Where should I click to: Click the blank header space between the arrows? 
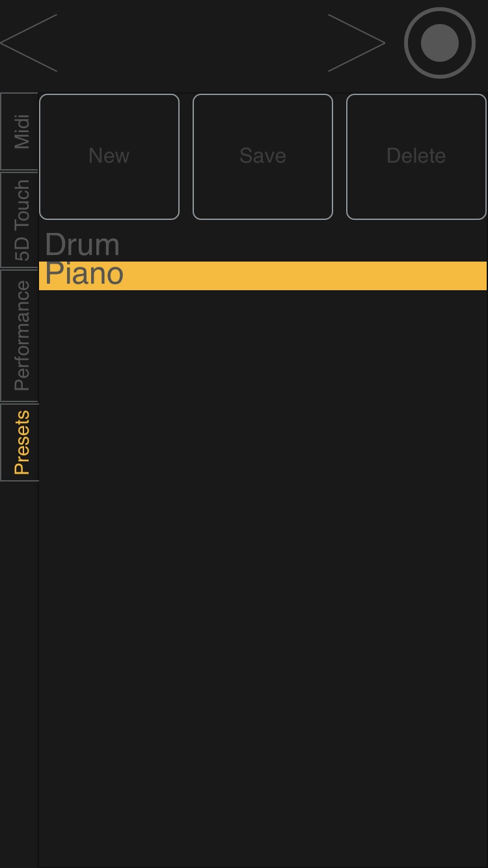(192, 43)
